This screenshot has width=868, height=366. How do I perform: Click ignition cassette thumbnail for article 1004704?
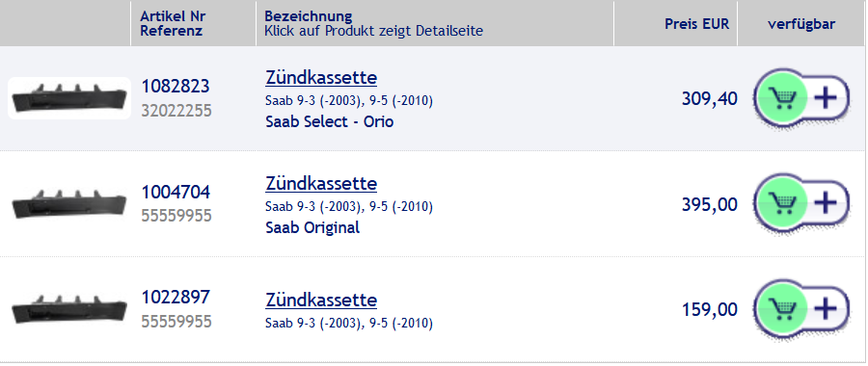coord(69,203)
